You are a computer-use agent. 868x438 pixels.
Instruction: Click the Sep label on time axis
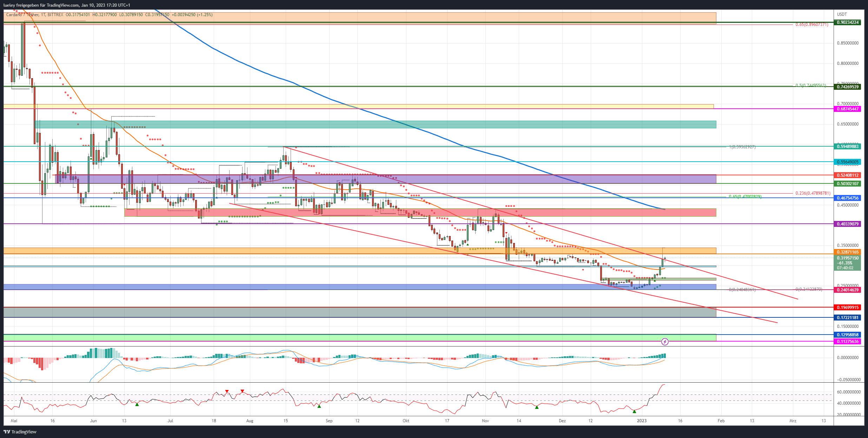pos(329,421)
